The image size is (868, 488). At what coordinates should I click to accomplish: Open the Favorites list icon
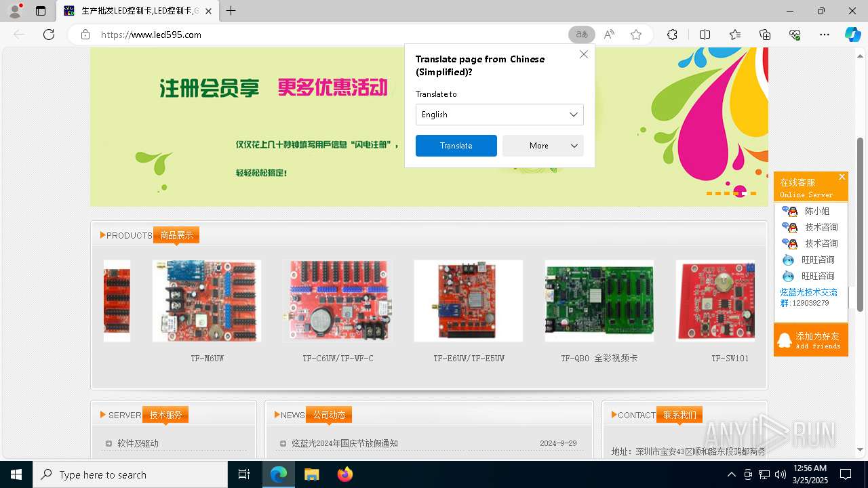pos(735,35)
